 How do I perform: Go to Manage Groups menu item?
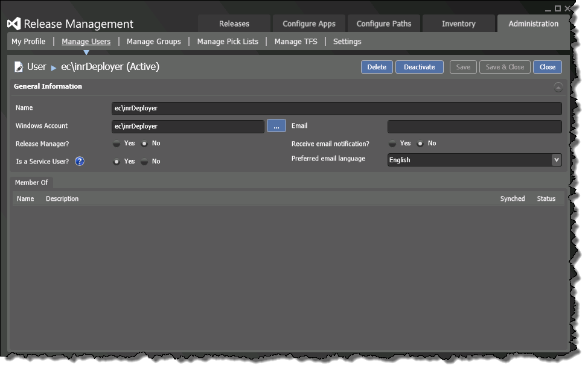(153, 42)
